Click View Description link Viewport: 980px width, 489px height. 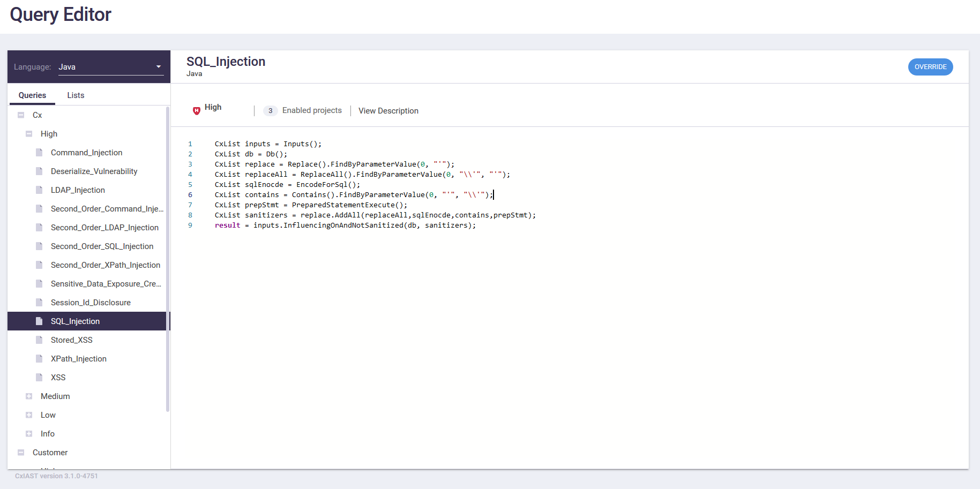388,111
